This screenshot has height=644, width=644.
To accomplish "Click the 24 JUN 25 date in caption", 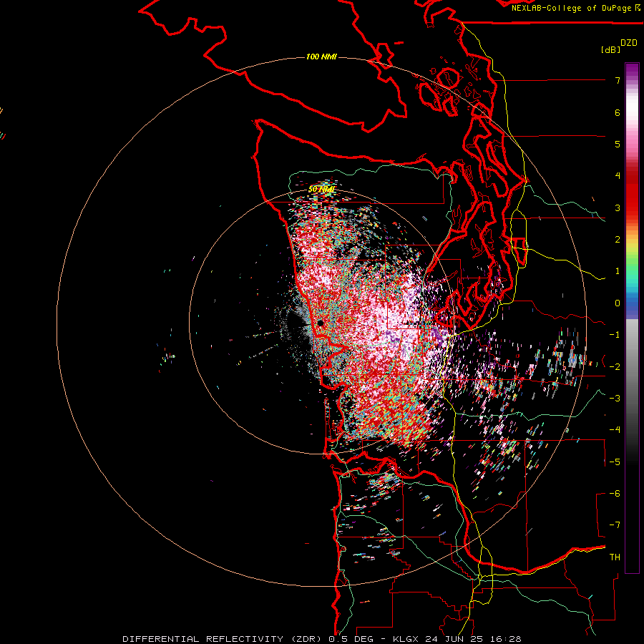I will coord(454,639).
